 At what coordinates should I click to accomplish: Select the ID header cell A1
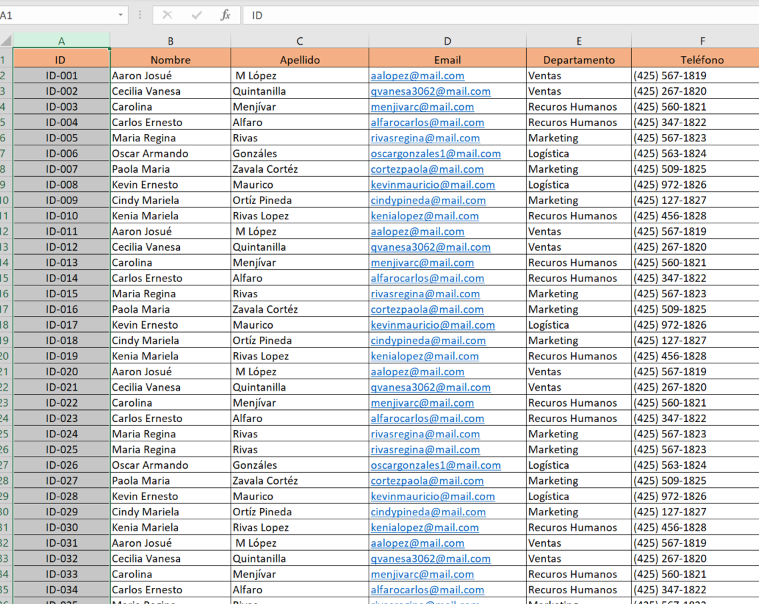click(x=61, y=60)
